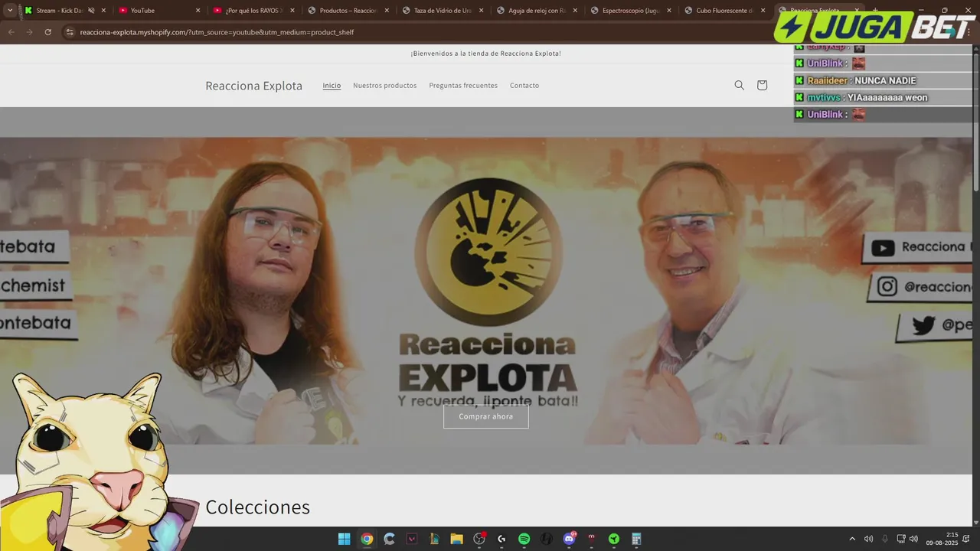The width and height of the screenshot is (980, 551).
Task: Switch to the Productos – Reacciona tab
Action: [348, 11]
